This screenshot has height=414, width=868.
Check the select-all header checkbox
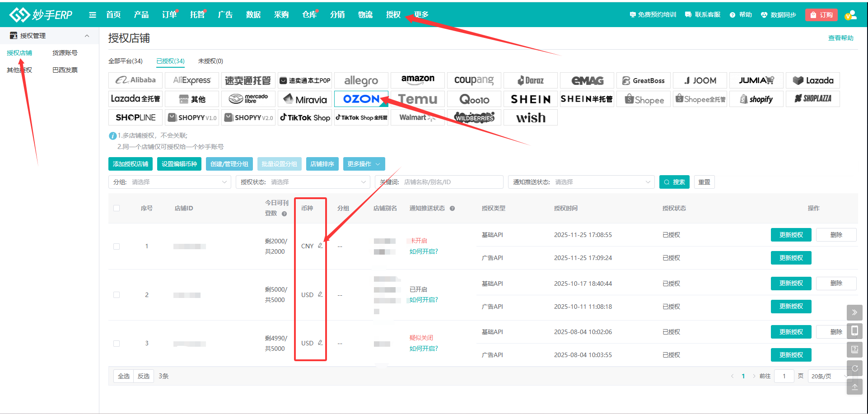point(117,208)
